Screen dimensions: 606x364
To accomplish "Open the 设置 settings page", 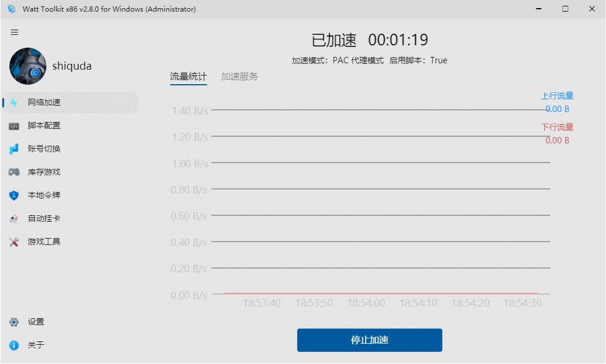I will (x=36, y=322).
